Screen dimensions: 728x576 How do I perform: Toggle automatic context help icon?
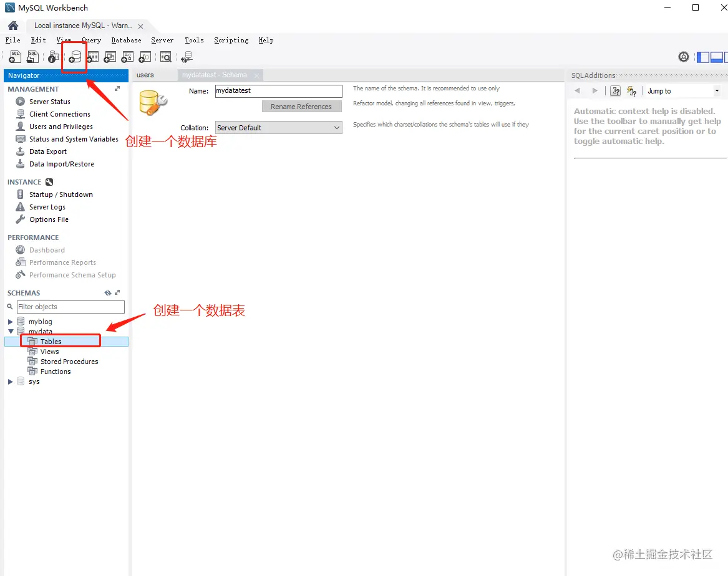click(x=631, y=91)
